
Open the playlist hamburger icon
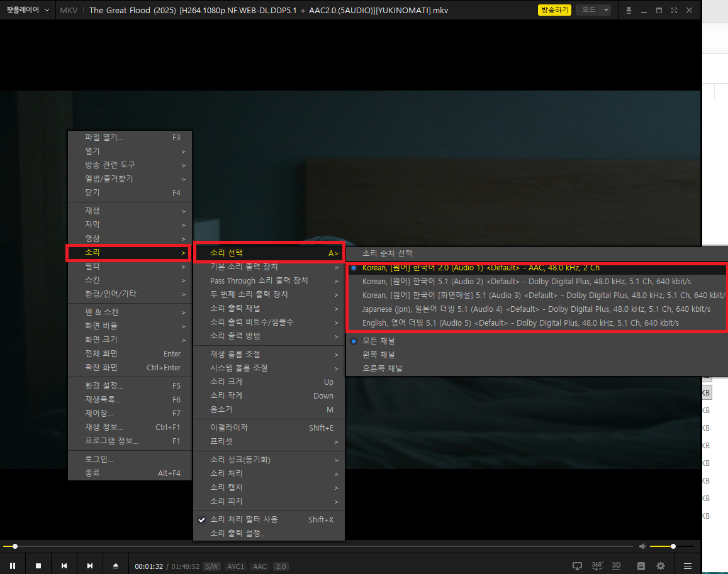(x=688, y=566)
